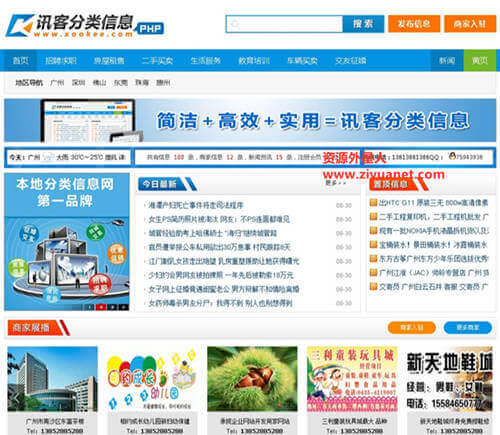This screenshot has width=500, height=435.
Task: Open the 成长幼儿园 kindergarten thumbnail
Action: click(x=152, y=379)
